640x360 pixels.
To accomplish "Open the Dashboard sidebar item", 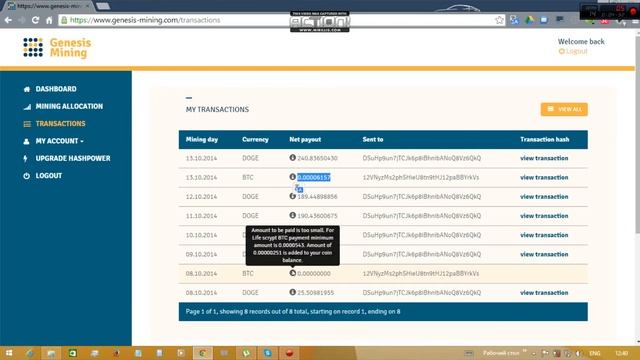I will (x=56, y=89).
